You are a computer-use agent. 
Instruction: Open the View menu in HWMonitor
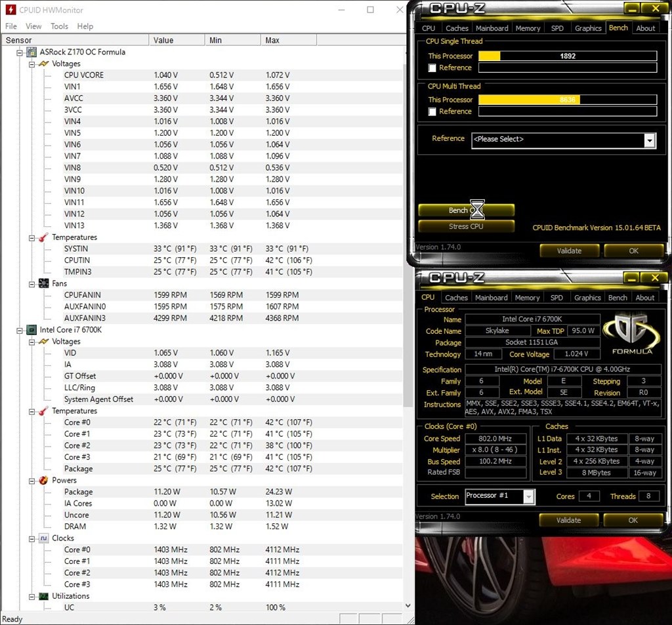(x=33, y=26)
